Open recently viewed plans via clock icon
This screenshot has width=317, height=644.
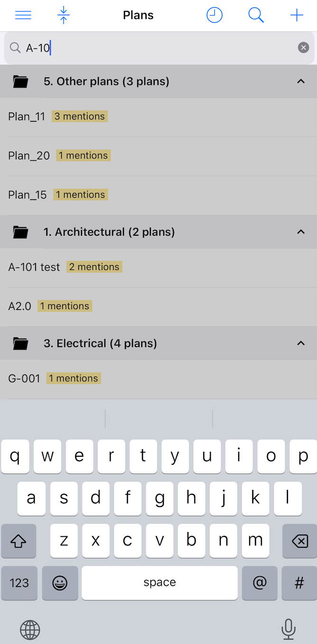(214, 15)
